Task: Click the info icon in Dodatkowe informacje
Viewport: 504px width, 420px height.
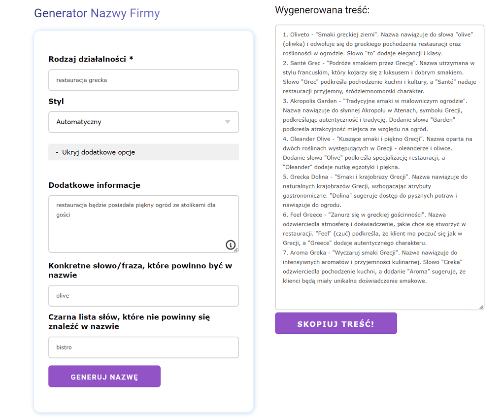Action: (231, 245)
